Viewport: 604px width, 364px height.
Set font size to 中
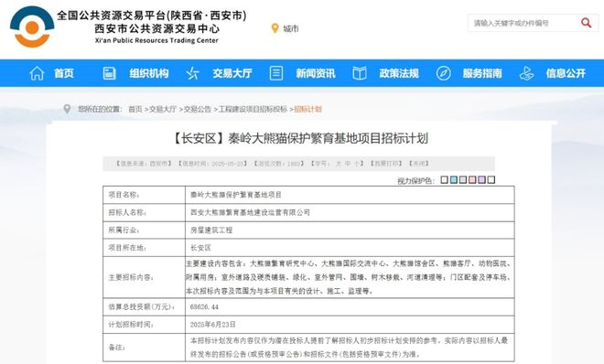pyautogui.click(x=348, y=164)
